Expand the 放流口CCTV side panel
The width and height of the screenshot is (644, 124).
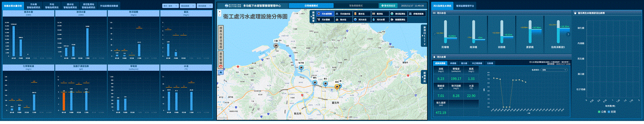[424, 36]
